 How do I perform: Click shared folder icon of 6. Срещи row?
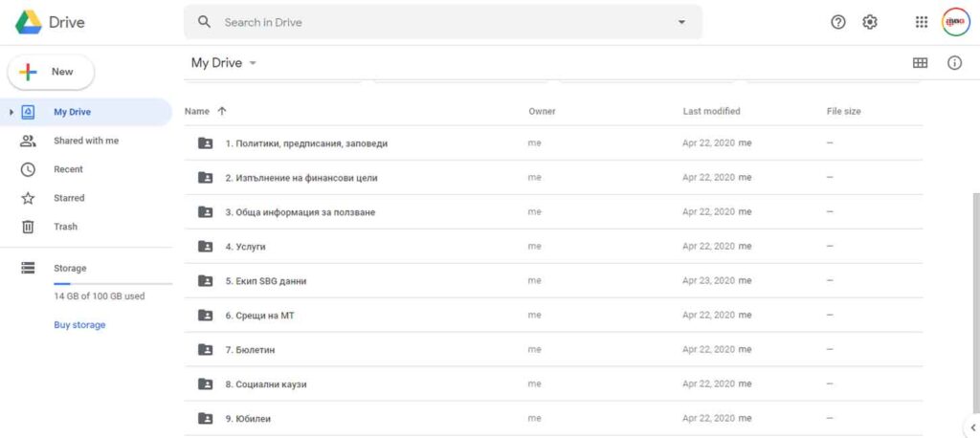[x=205, y=315]
